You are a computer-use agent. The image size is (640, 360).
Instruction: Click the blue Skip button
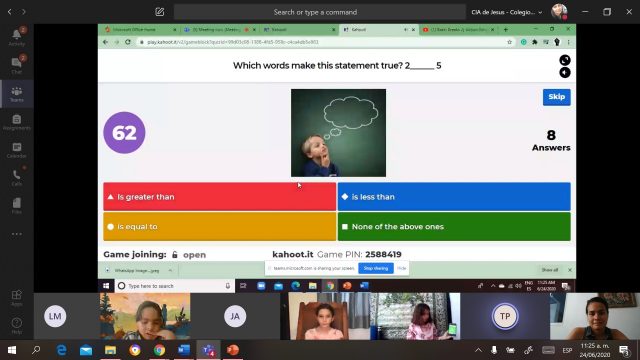click(x=556, y=97)
